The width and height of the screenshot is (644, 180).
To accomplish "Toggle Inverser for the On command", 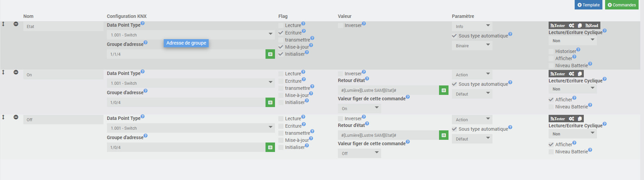I will tap(341, 74).
